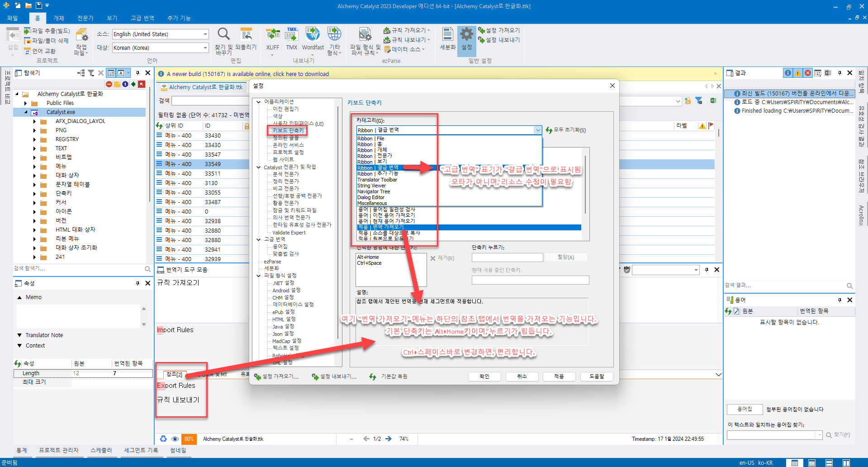Click 설정 내보내기 in ribbon
The height and width of the screenshot is (467, 868).
(499, 40)
